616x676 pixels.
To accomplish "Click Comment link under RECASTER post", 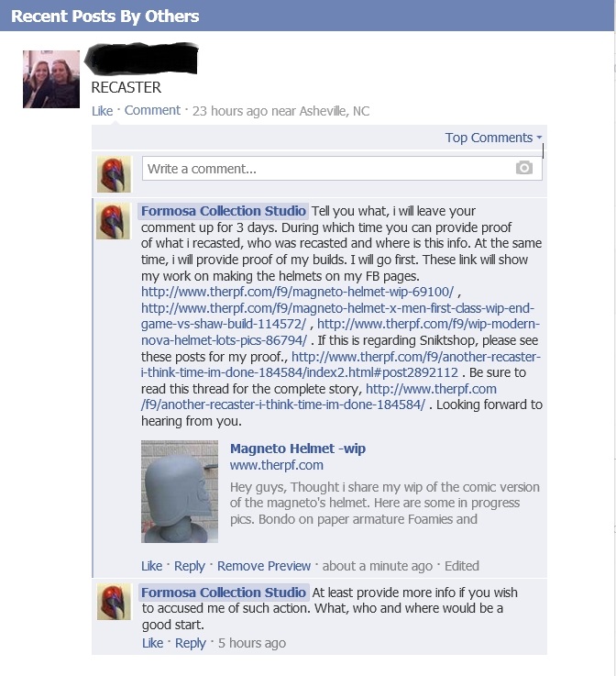I will click(152, 110).
